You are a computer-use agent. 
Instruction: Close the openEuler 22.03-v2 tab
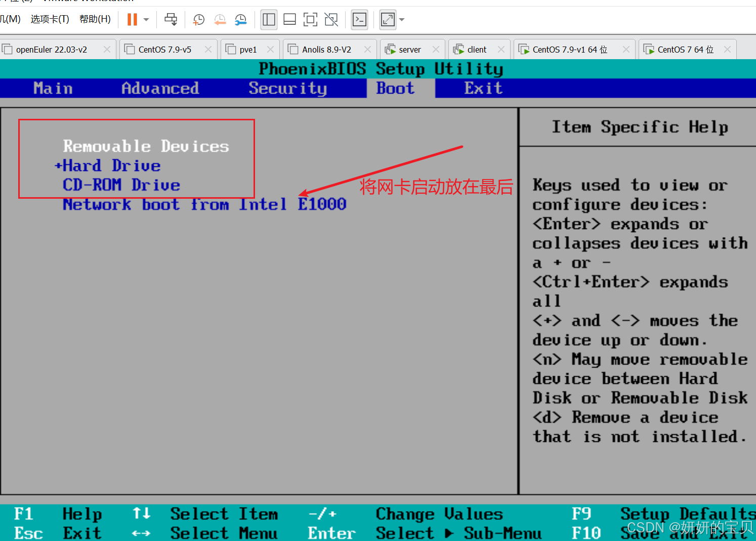[107, 50]
